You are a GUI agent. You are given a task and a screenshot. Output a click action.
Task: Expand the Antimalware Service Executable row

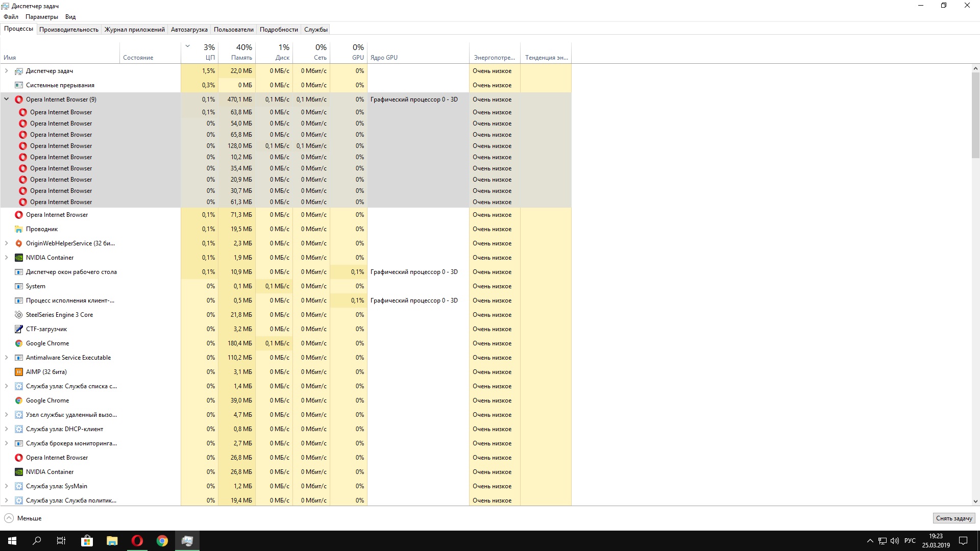pos(7,358)
